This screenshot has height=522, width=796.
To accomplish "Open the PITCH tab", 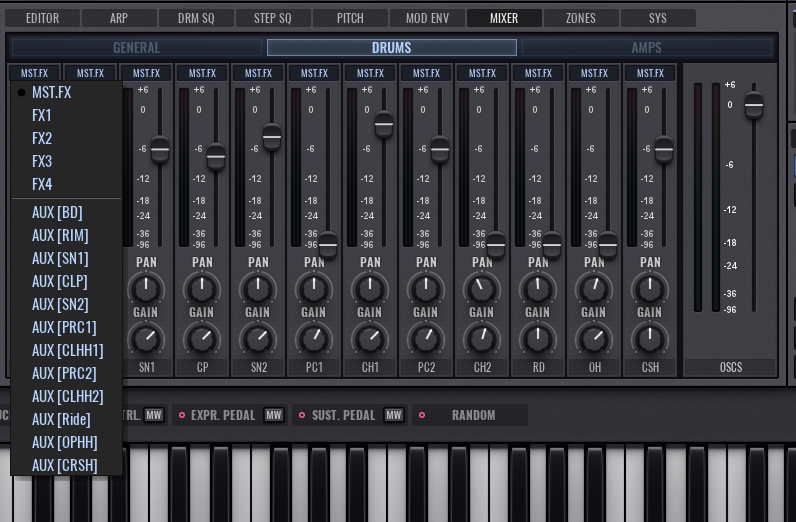I will pyautogui.click(x=350, y=18).
